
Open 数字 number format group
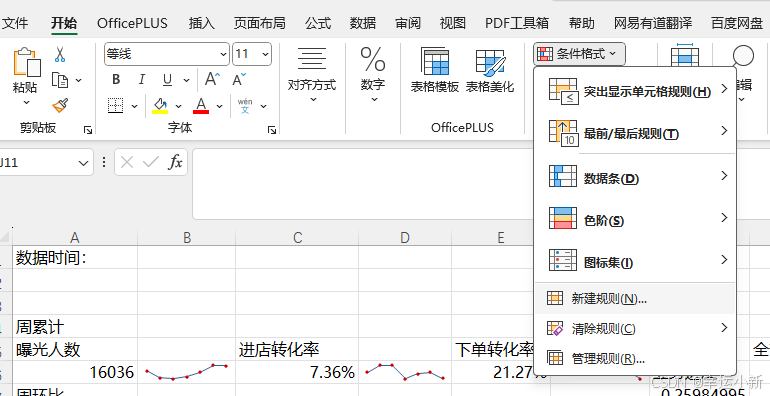click(x=373, y=74)
